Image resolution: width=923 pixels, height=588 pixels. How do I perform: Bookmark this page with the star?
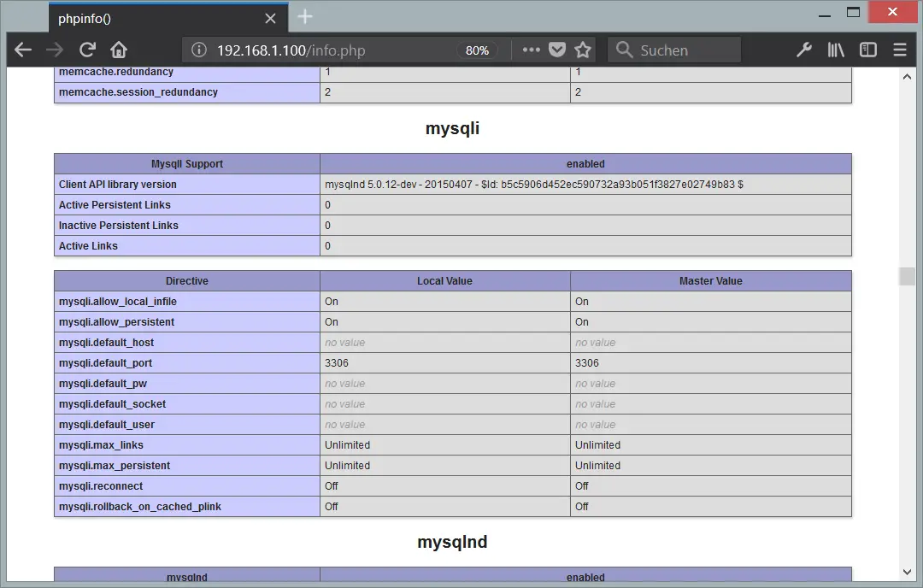pos(583,50)
